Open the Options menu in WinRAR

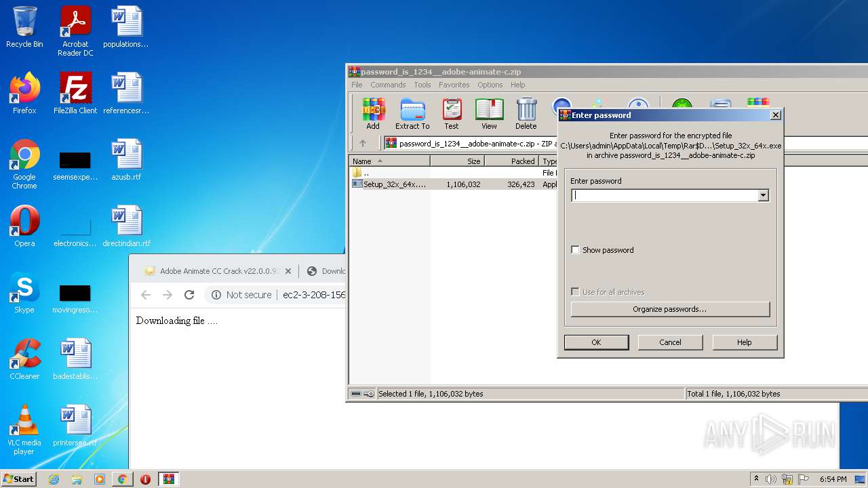(x=490, y=85)
